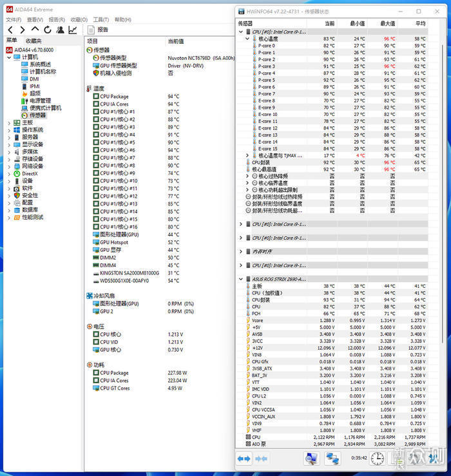Click the AIDA64 up-level arrow icon
Screen dimensions: 451x476
tap(35, 30)
